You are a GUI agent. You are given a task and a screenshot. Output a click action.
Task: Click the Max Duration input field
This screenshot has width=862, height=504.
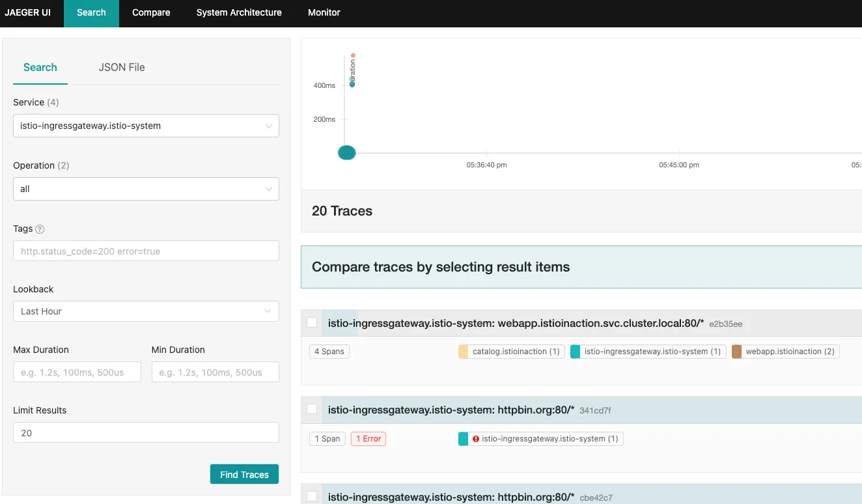77,372
